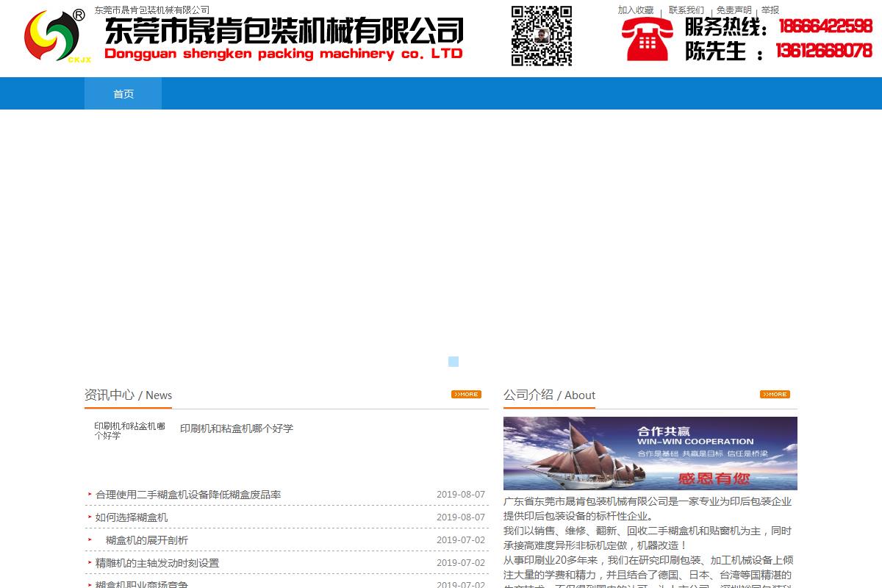882x588 pixels.
Task: Open article 合理使用二手糊盒机设备降低糊盒废品率
Action: (188, 495)
